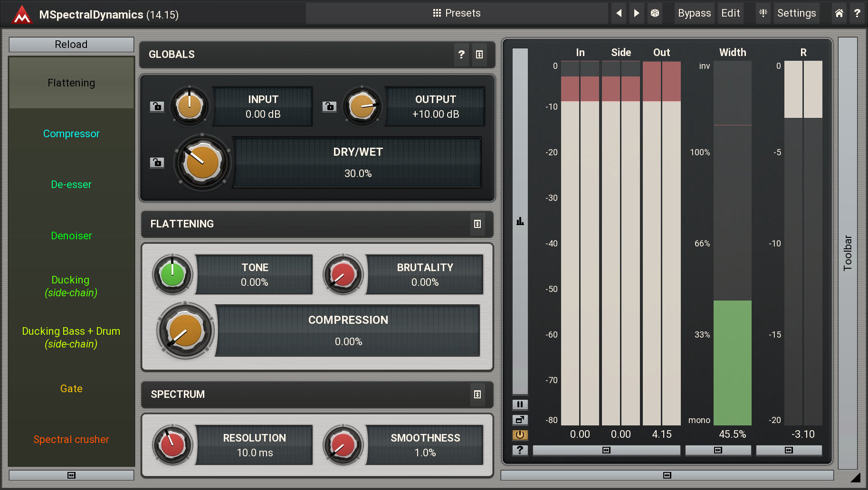
Task: Toggle the meters power button
Action: (x=520, y=435)
